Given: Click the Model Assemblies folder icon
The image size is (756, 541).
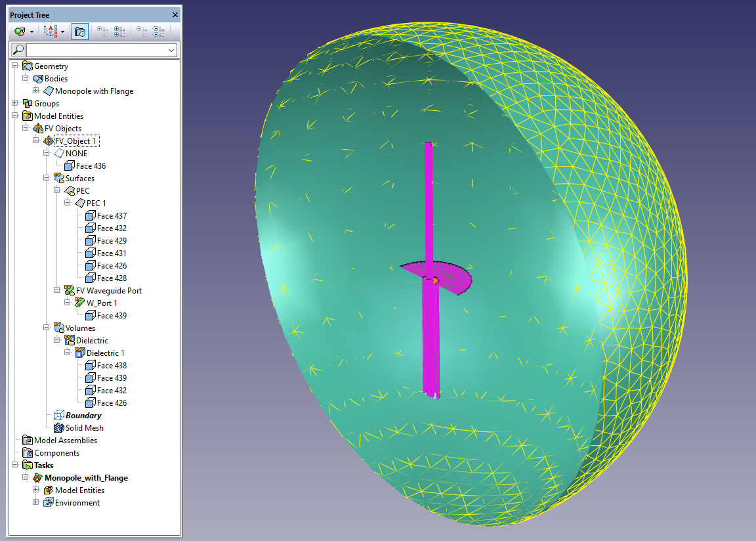Looking at the screenshot, I should pyautogui.click(x=28, y=441).
